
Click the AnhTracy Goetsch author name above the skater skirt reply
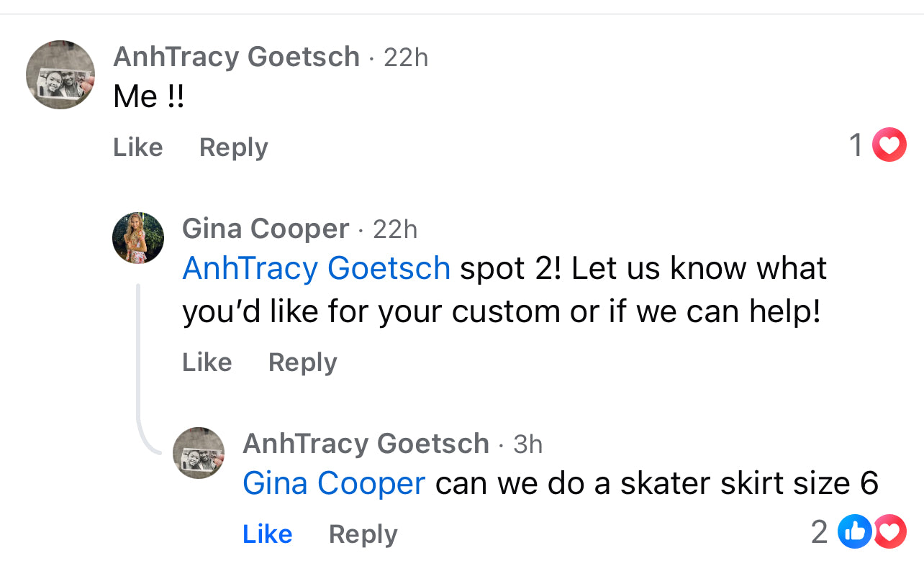point(366,444)
